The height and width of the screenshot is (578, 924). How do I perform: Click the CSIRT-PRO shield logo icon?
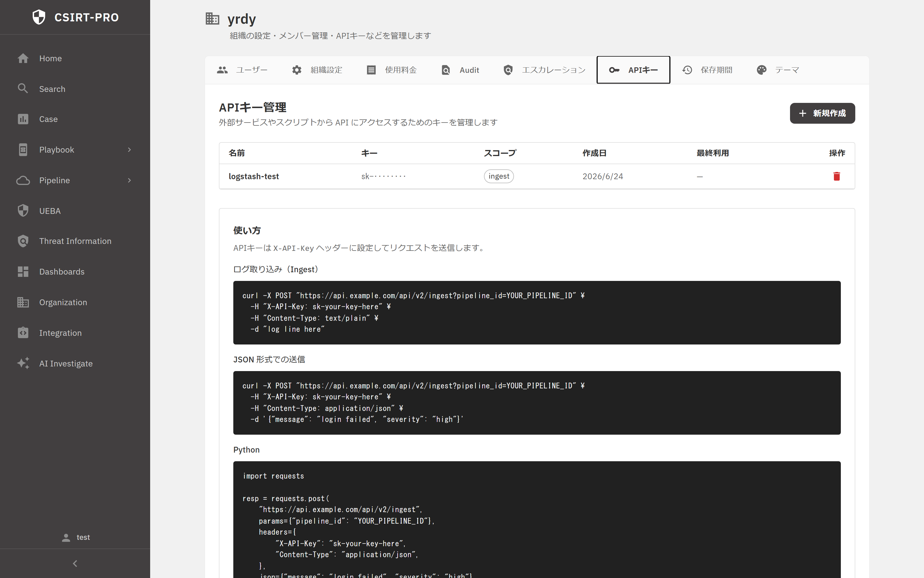click(39, 17)
